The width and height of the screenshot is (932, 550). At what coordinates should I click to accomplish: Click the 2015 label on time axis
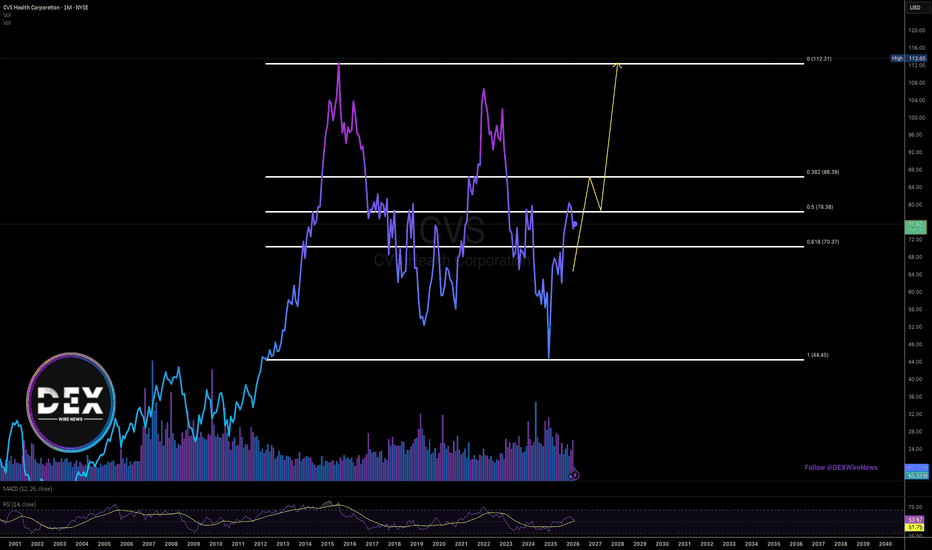(x=328, y=543)
